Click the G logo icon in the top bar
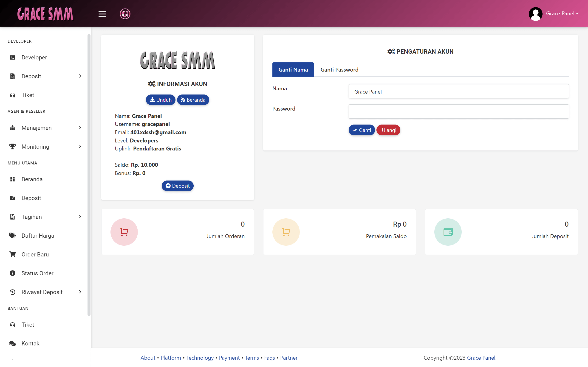The height and width of the screenshot is (367, 588). click(125, 14)
